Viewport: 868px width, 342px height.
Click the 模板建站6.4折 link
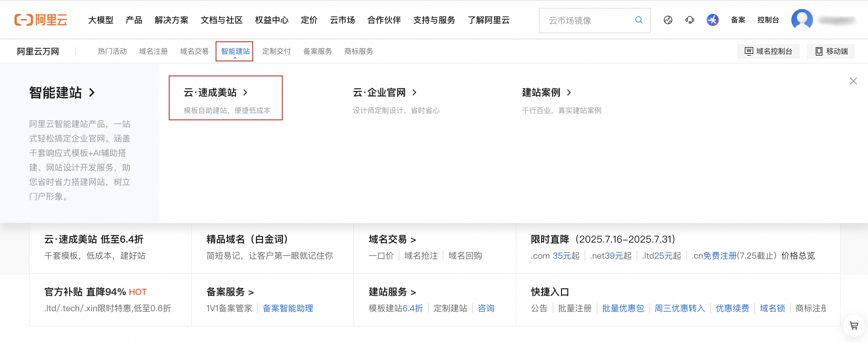pos(396,308)
